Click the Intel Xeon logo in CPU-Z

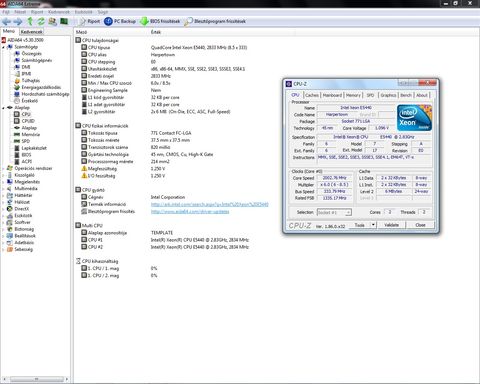pyautogui.click(x=414, y=118)
